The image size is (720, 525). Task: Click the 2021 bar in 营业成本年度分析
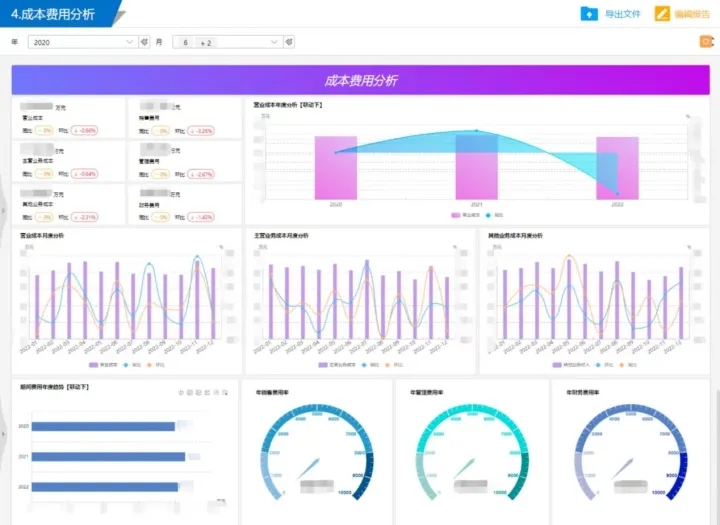pos(477,167)
